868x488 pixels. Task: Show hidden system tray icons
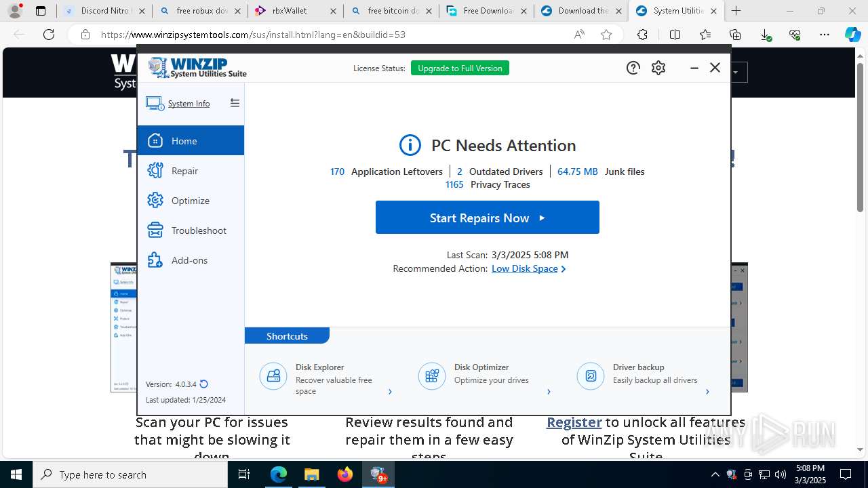coord(715,474)
